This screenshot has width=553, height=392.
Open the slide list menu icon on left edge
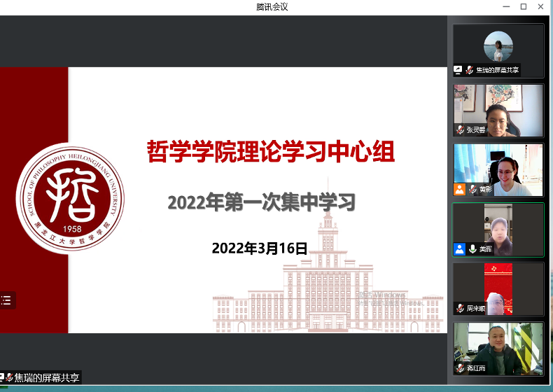click(x=6, y=300)
